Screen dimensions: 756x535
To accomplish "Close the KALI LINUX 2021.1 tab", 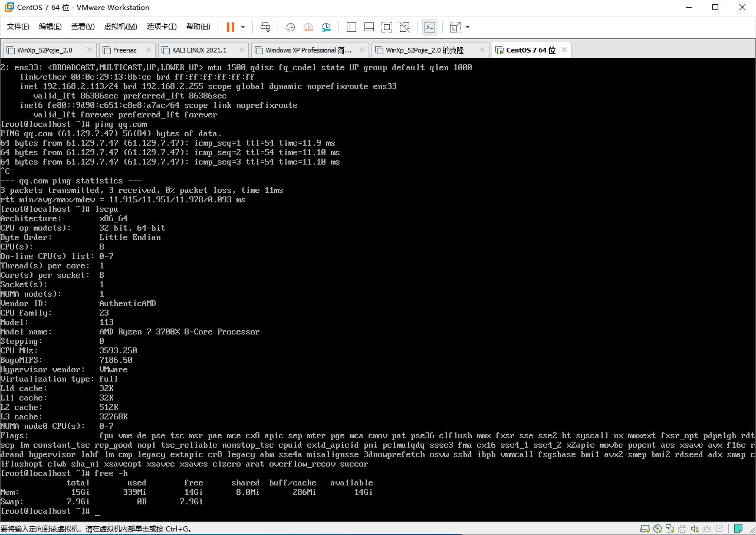I will (x=241, y=50).
